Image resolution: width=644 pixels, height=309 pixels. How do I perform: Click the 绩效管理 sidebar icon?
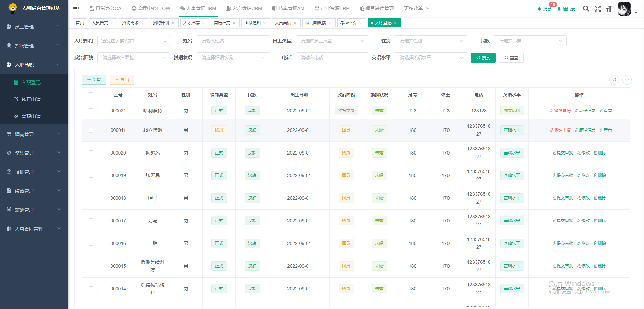[9, 191]
